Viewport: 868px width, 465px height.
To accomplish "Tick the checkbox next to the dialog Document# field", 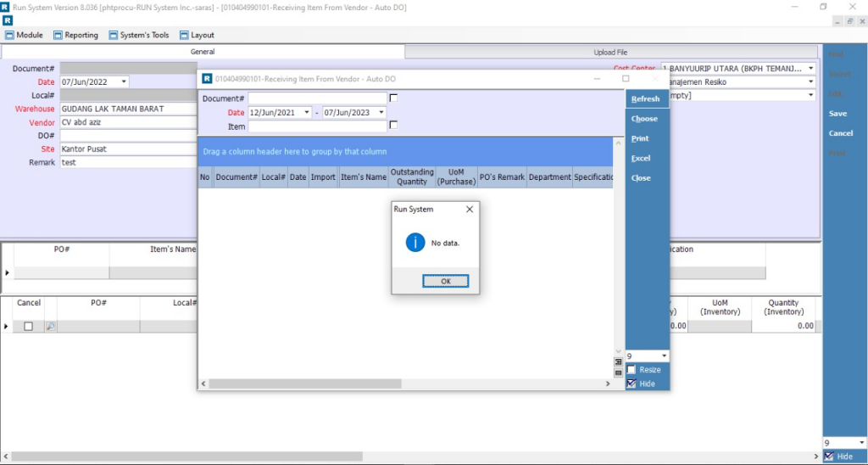I will 393,98.
